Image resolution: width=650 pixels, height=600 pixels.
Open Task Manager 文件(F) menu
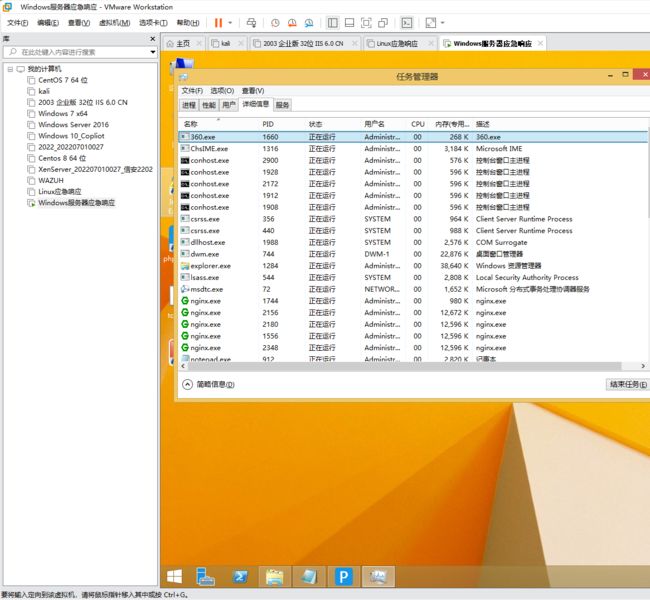click(x=192, y=91)
